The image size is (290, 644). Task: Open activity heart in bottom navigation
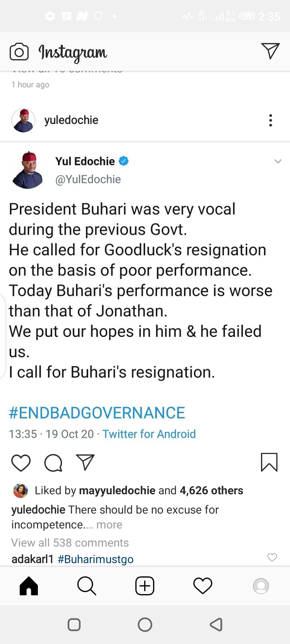203,586
